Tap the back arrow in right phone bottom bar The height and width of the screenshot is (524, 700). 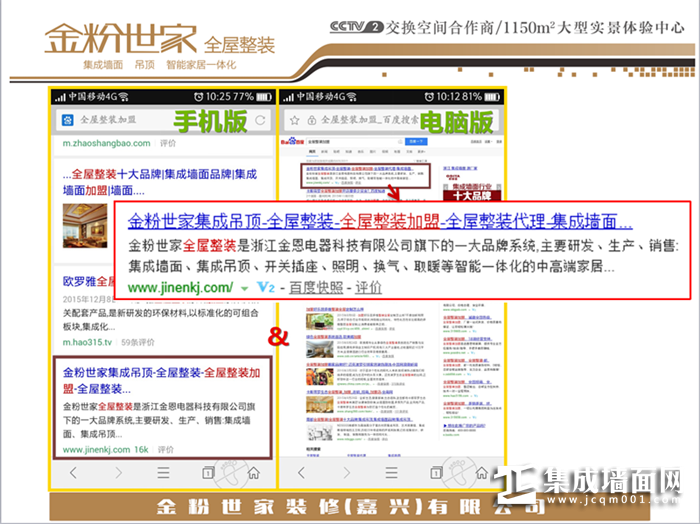click(x=302, y=472)
